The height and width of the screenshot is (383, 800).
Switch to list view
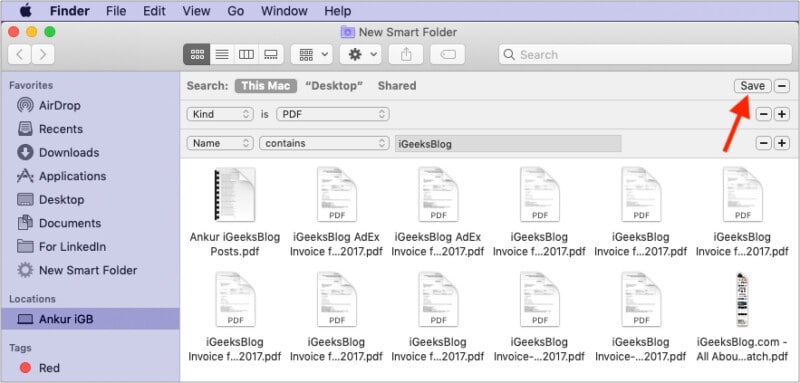pyautogui.click(x=222, y=55)
